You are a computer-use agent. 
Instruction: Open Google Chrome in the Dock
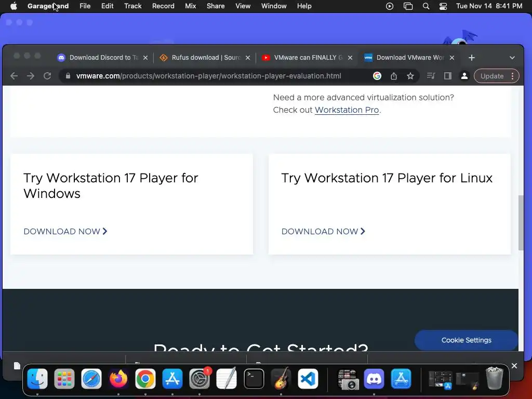[x=145, y=379]
